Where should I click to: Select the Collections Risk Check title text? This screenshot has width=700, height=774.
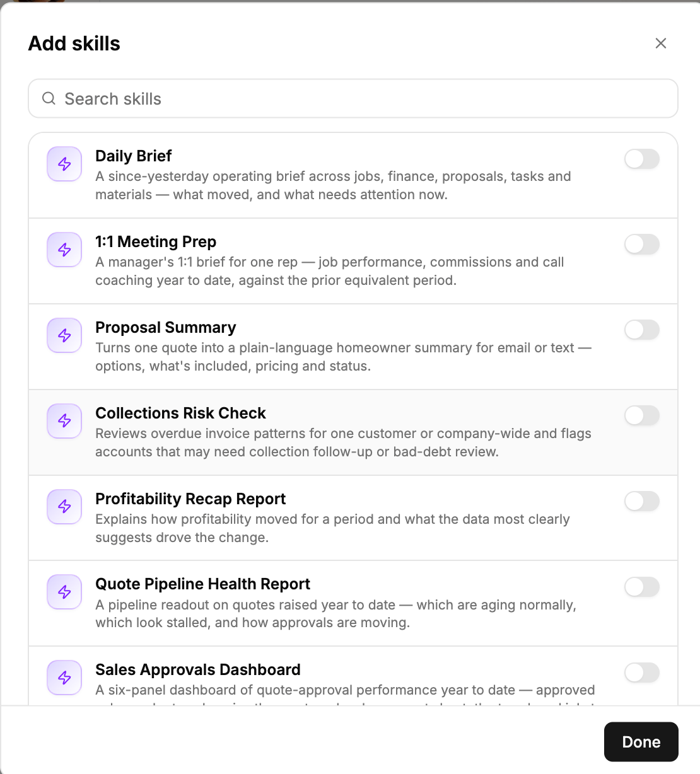[x=180, y=413]
